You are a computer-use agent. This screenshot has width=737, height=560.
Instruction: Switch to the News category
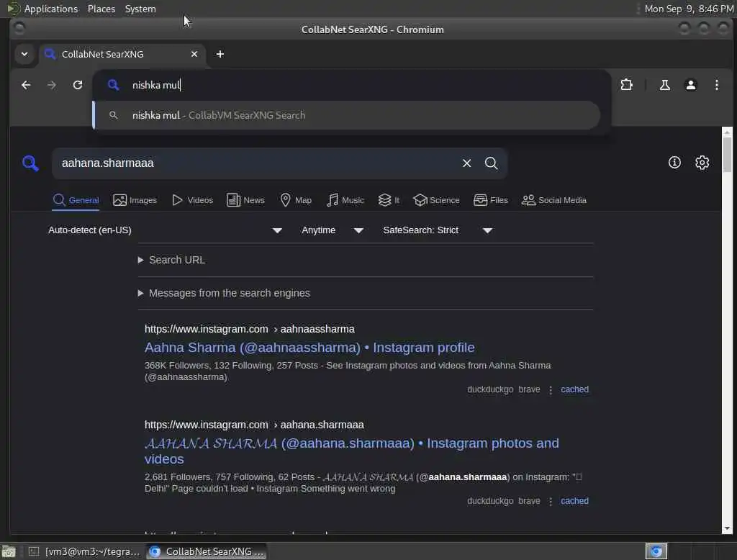click(246, 200)
